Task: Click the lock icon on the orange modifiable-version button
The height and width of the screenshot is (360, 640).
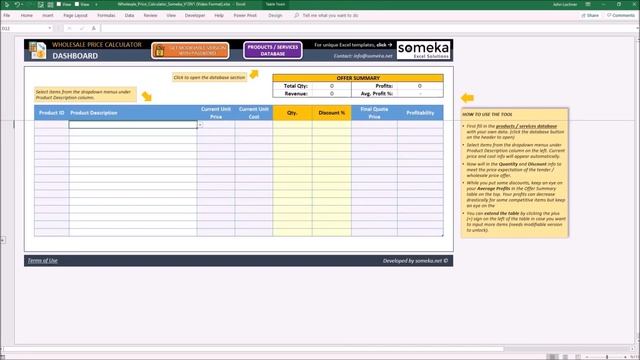Action: point(160,51)
